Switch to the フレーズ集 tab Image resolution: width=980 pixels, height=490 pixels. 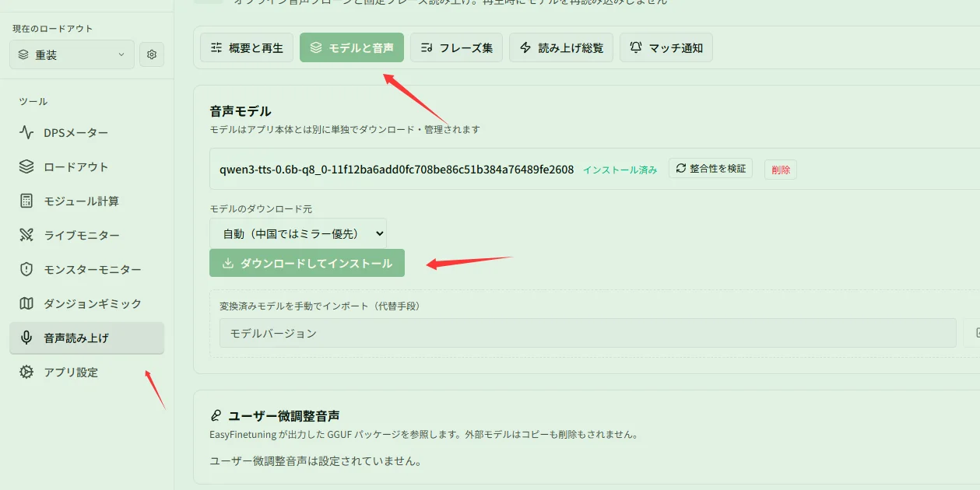[x=456, y=47]
